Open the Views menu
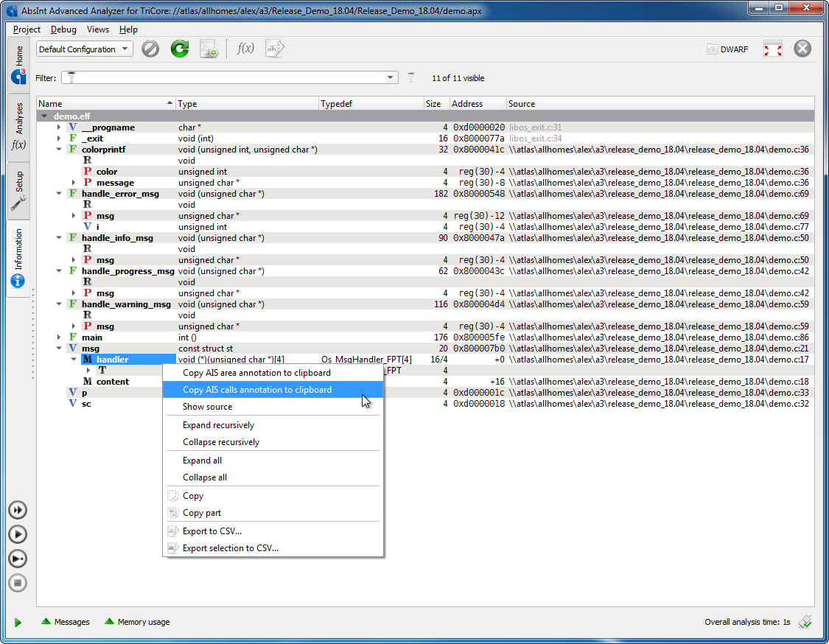This screenshot has height=644, width=829. click(x=98, y=29)
